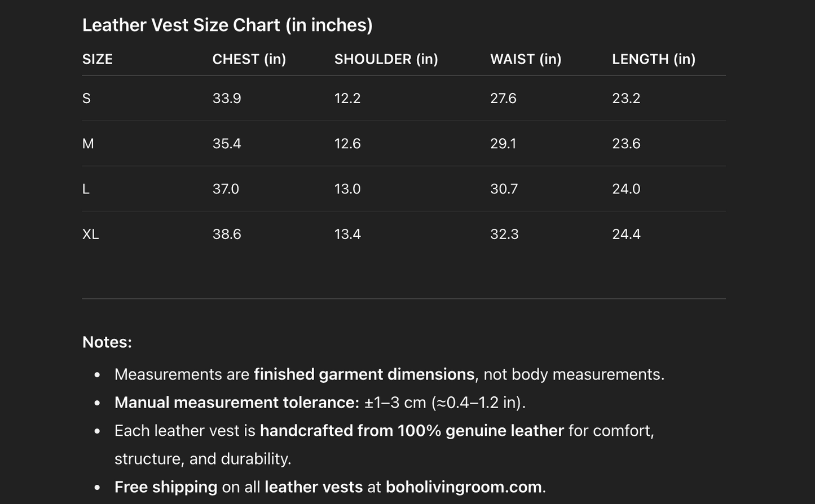
Task: Select the L size row label
Action: click(x=86, y=189)
